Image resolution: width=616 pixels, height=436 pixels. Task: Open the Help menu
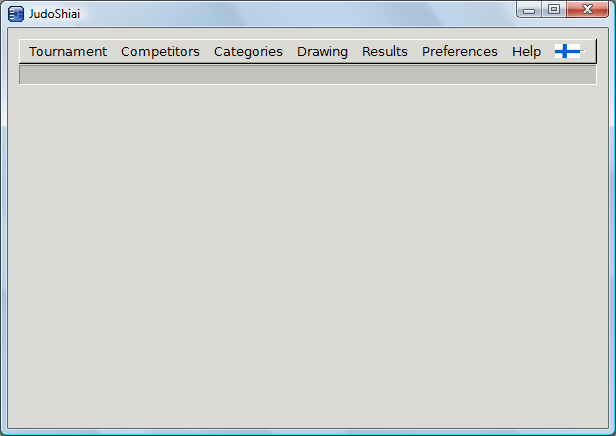[526, 52]
